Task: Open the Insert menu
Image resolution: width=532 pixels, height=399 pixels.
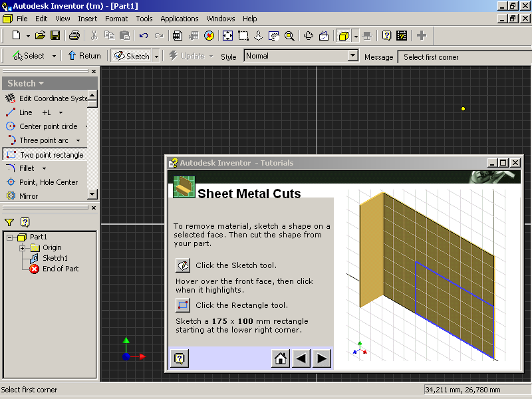Action: 88,19
